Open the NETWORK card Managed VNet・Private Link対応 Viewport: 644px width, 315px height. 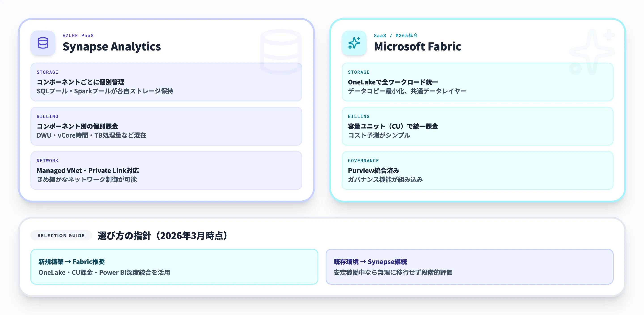[x=166, y=170]
